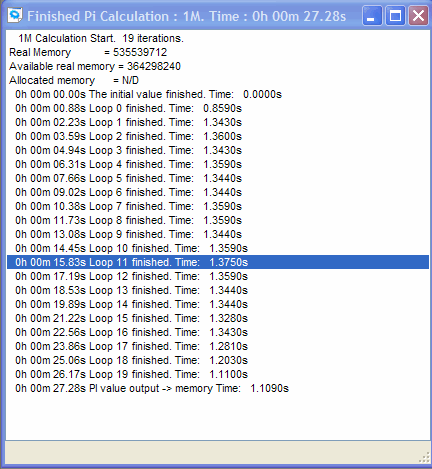Close the Finished Pi Calculation window

[418, 16]
